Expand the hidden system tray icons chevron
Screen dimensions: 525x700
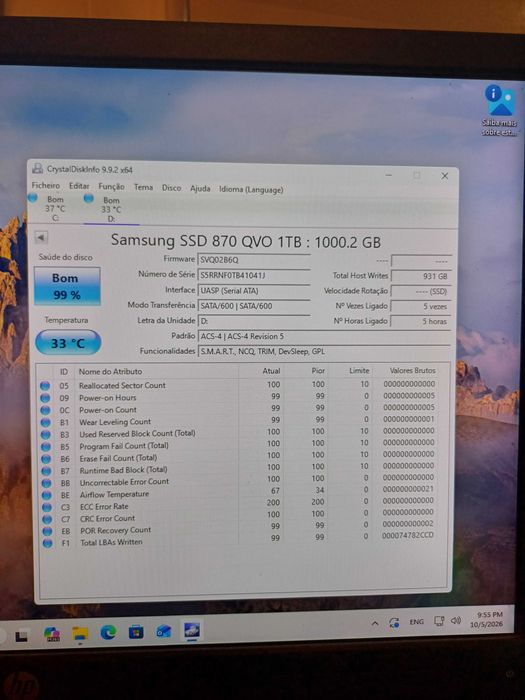click(375, 624)
